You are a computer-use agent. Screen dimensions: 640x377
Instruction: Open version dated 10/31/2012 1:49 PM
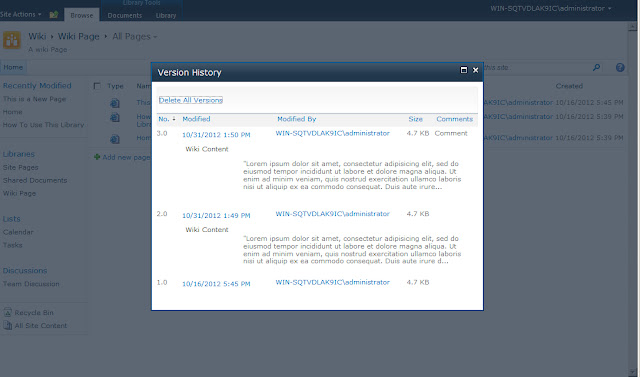click(216, 215)
